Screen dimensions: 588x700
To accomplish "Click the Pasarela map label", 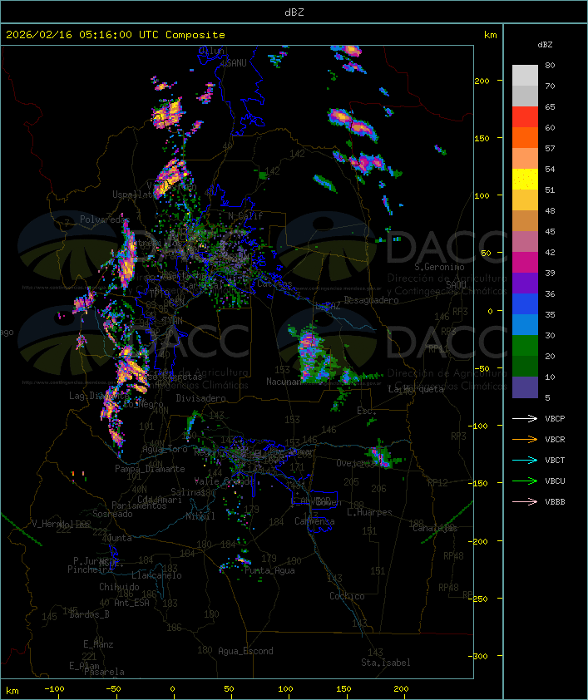I will [104, 672].
